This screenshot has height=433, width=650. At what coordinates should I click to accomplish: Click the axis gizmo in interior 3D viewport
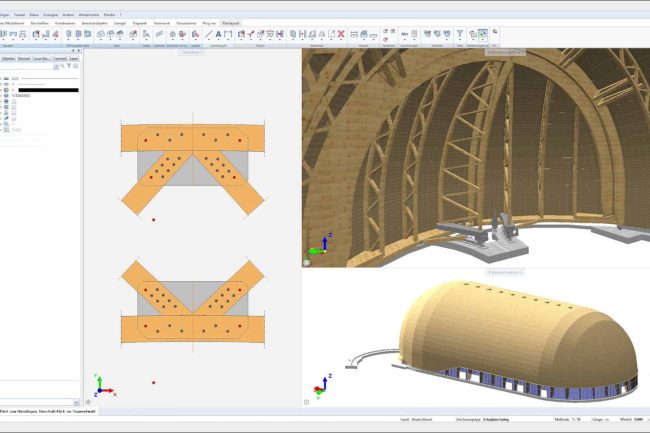323,243
